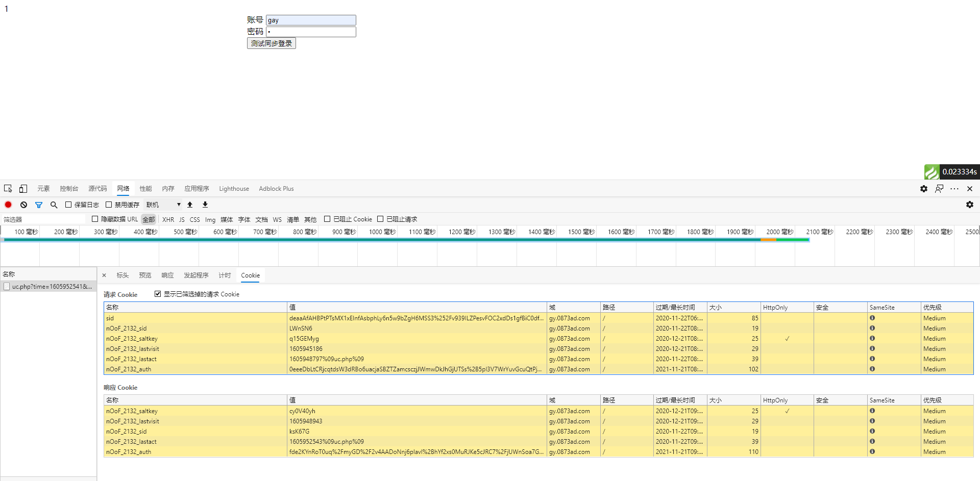The width and height of the screenshot is (980, 481).
Task: Toggle the 已阻止 Cookie filter
Action: (327, 219)
